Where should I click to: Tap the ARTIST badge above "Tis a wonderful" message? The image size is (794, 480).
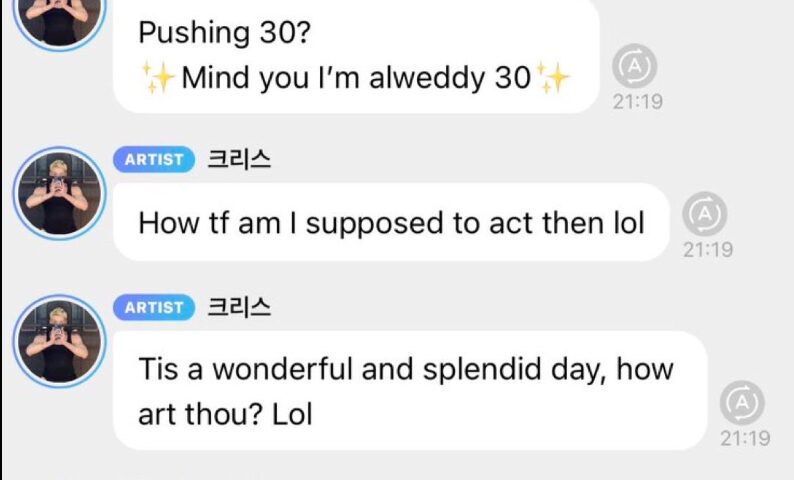[x=154, y=308]
